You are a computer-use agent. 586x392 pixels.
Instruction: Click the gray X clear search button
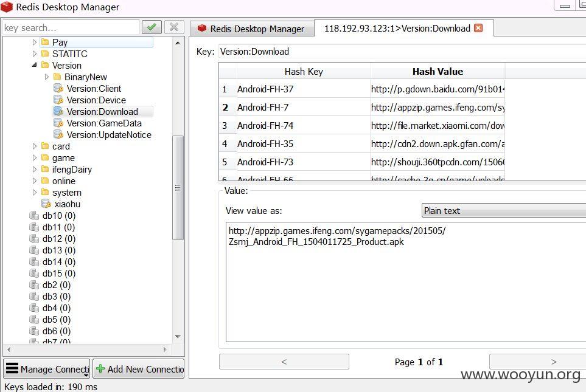tap(174, 27)
